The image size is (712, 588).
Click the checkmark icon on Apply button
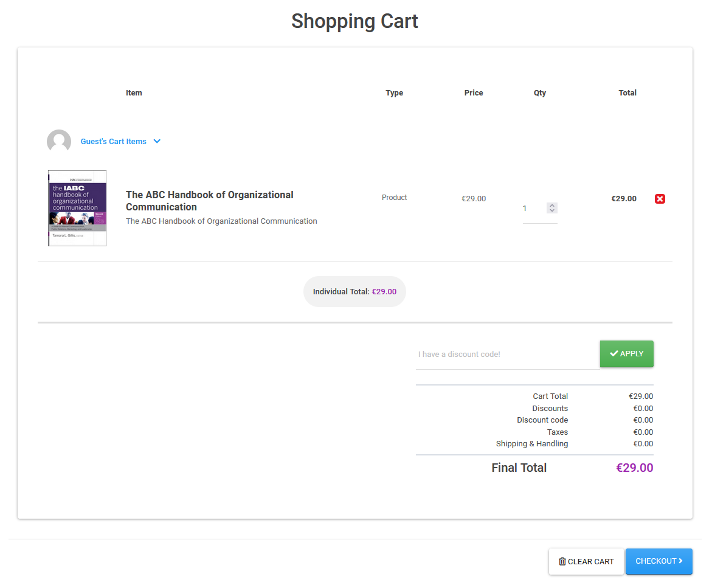click(613, 353)
